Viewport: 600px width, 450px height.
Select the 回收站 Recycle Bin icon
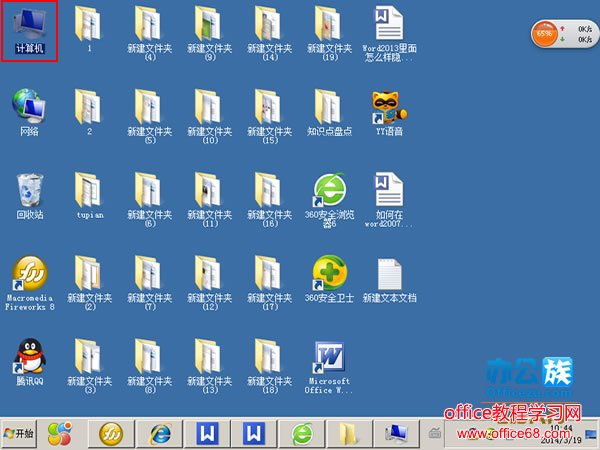coord(29,189)
